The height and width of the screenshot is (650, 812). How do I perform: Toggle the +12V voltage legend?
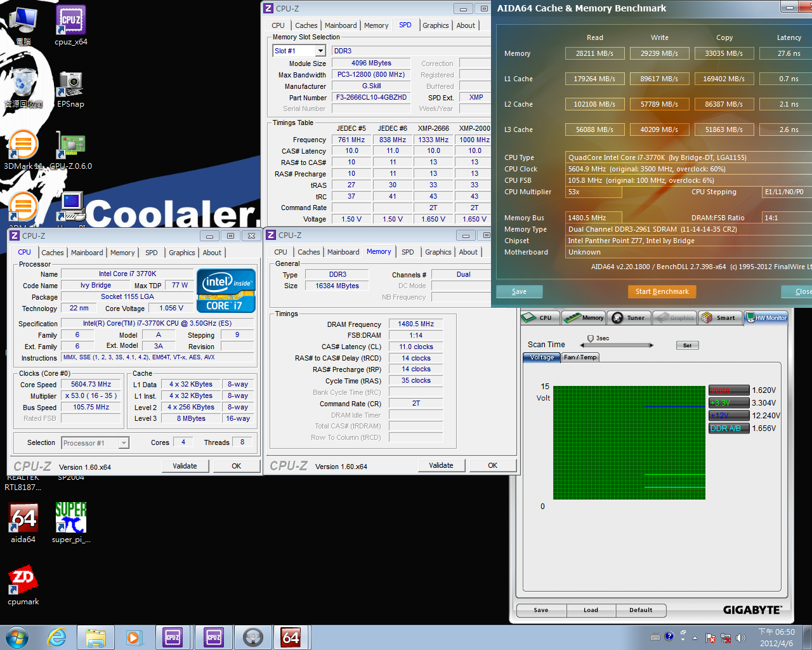729,416
